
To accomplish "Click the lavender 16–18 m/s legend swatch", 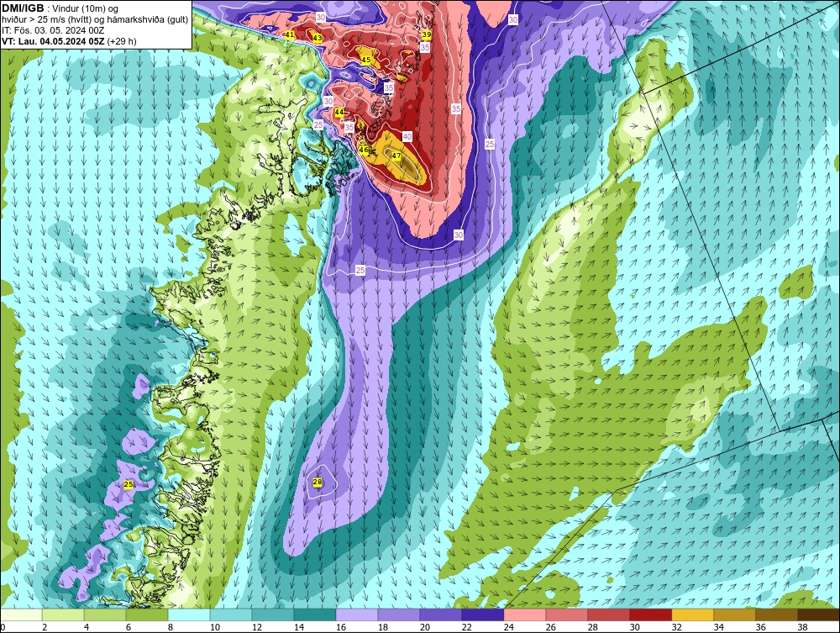I will [x=357, y=615].
